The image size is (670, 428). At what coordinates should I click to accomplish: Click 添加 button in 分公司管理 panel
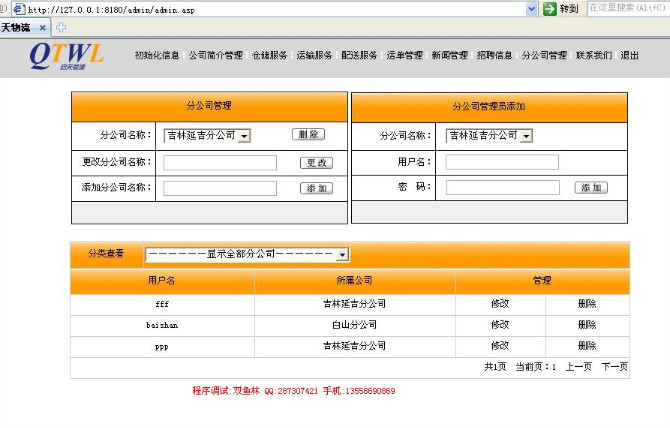316,188
